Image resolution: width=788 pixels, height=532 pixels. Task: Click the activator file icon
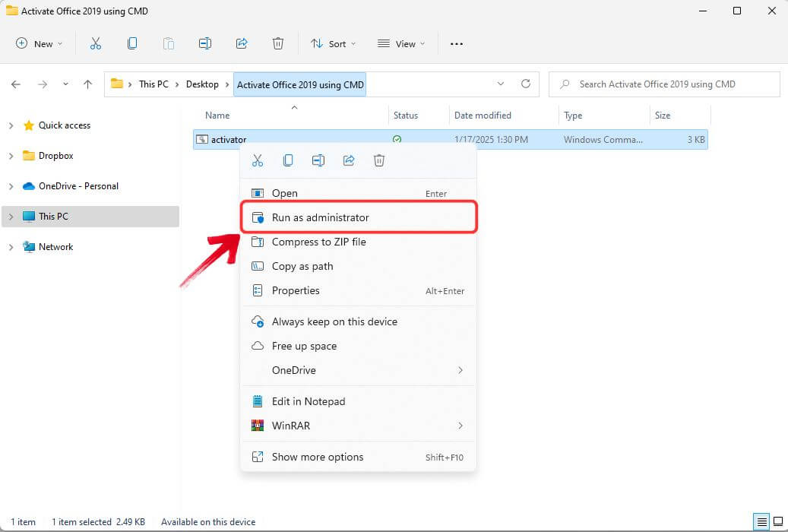point(202,139)
